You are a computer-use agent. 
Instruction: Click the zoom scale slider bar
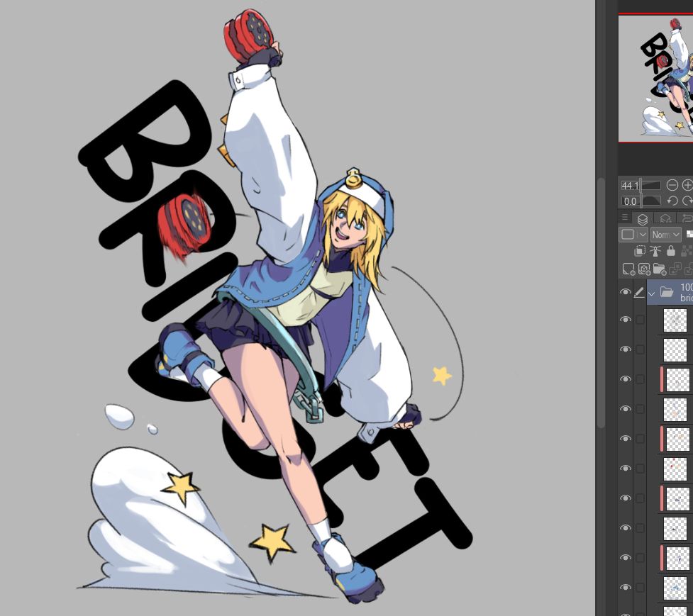tap(651, 186)
